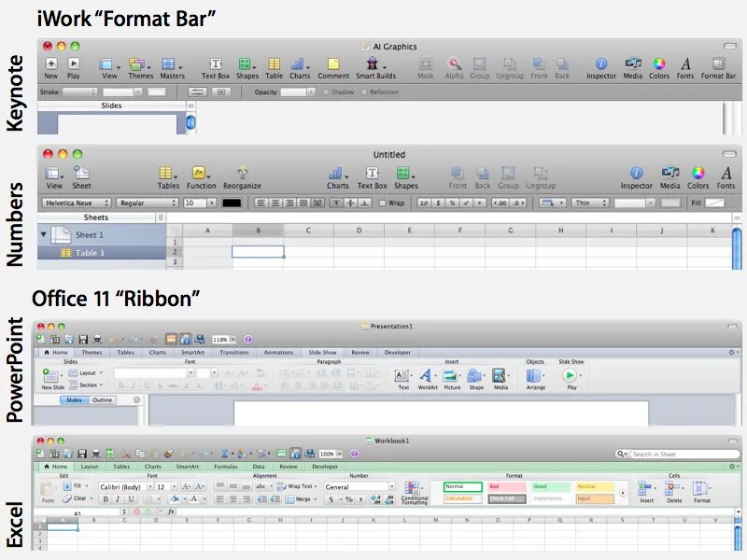Toggle Italic in Excel ribbon
The height and width of the screenshot is (560, 747).
[x=118, y=499]
